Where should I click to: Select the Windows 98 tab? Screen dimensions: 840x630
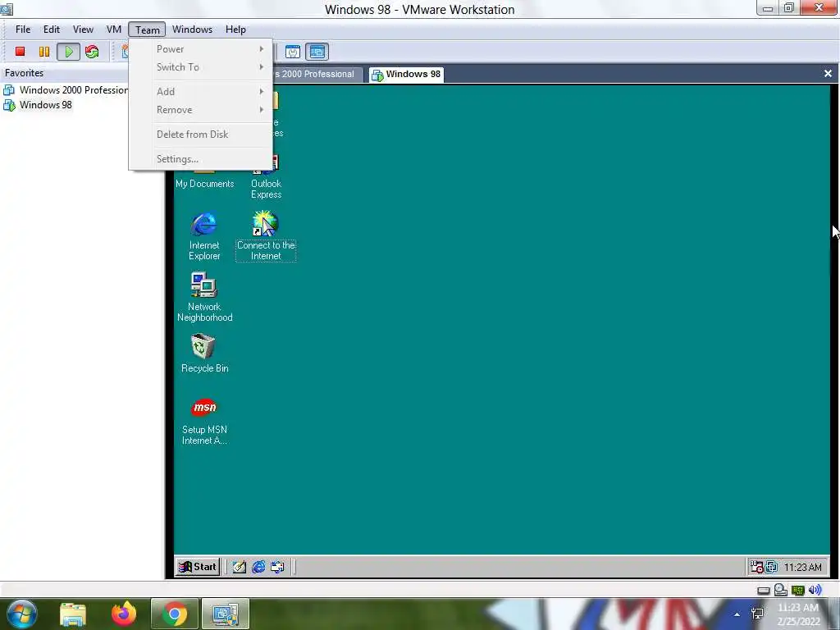(x=406, y=75)
